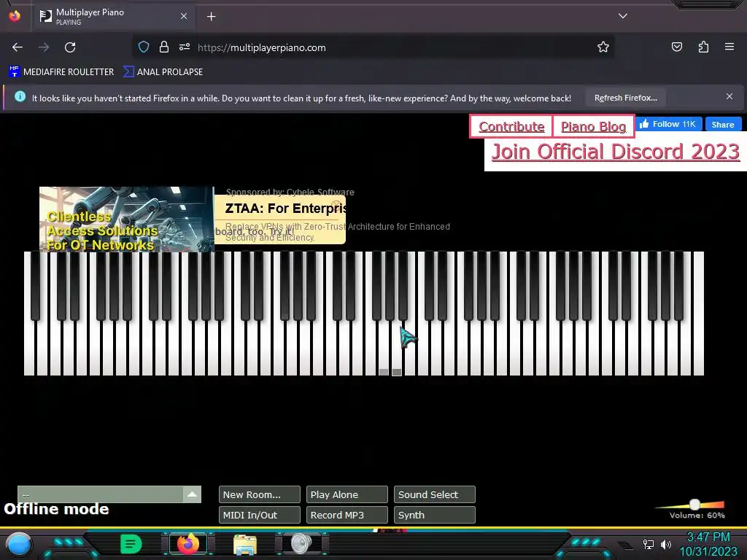This screenshot has height=560, width=747.
Task: Open site permissions icon in address bar
Action: (x=185, y=47)
